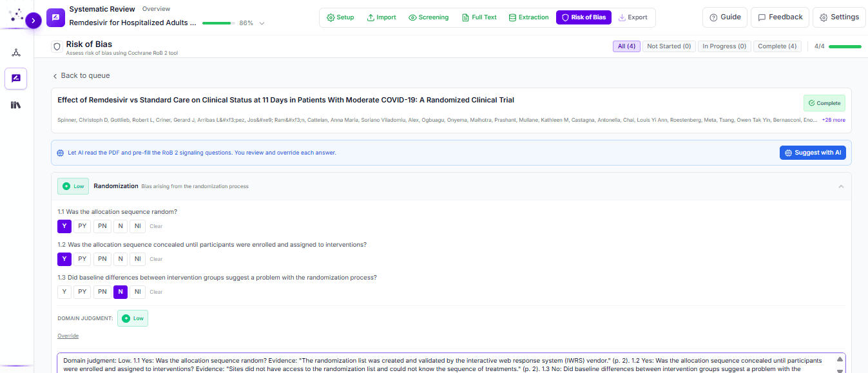Viewport: 868px width, 373px height.
Task: Open the Screening step
Action: tap(429, 17)
